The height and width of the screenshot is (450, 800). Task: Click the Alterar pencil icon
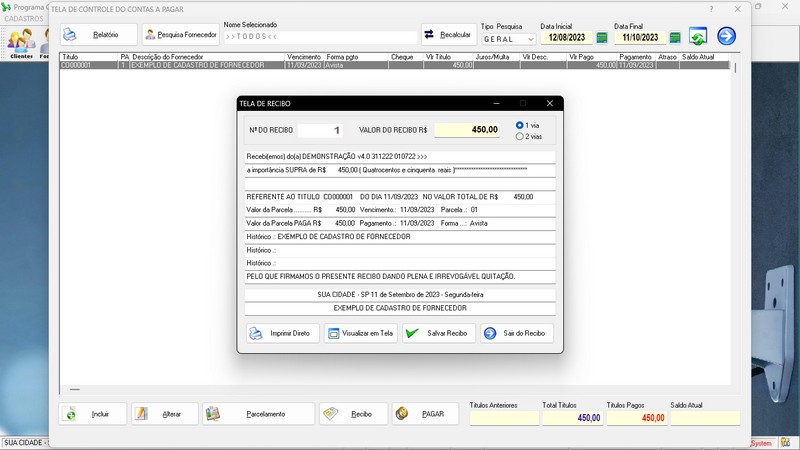pos(141,414)
